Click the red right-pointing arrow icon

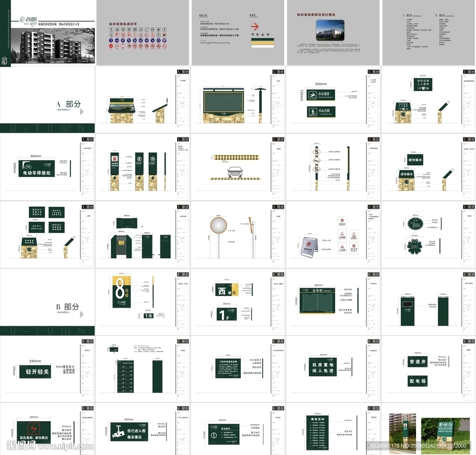click(255, 26)
